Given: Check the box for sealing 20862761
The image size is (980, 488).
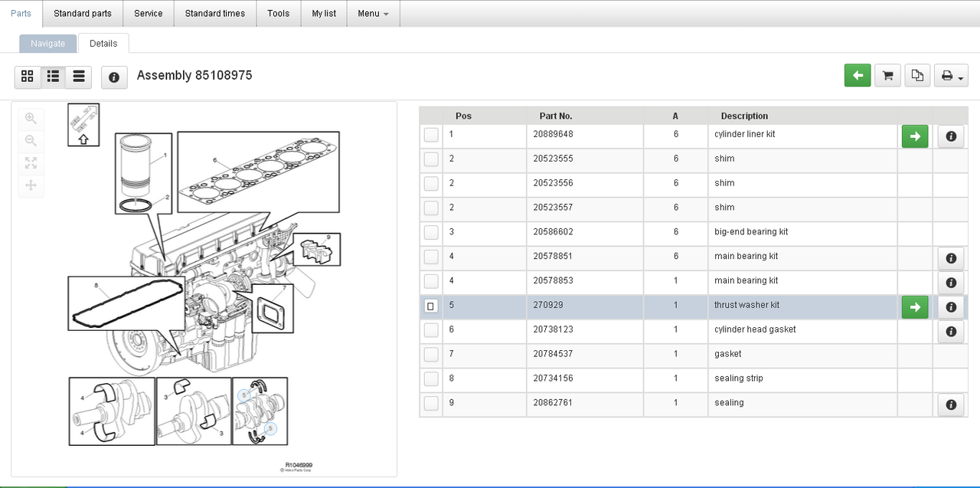Looking at the screenshot, I should coord(431,404).
